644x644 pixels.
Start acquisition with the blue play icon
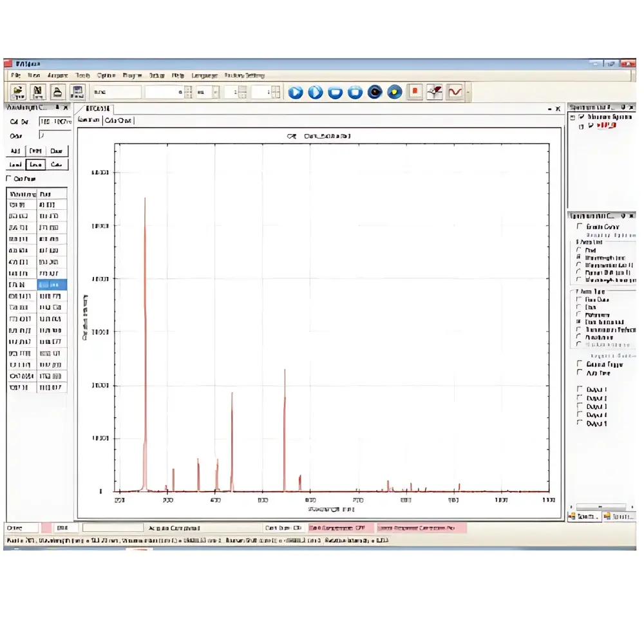coord(296,92)
